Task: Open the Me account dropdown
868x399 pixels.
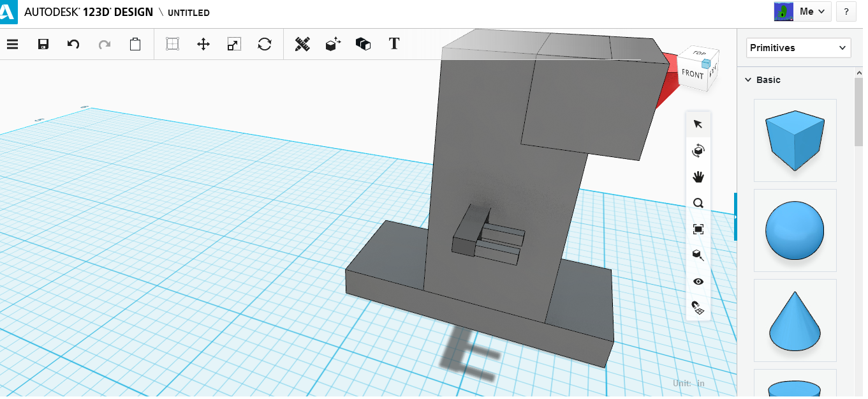Action: click(x=813, y=11)
